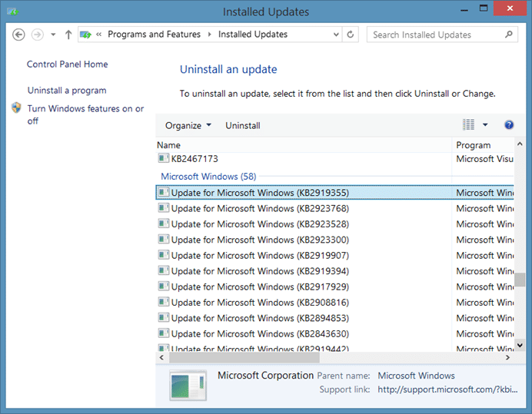This screenshot has height=414, width=532.
Task: Expand the arrow after Programs and Features
Action: pyautogui.click(x=210, y=35)
